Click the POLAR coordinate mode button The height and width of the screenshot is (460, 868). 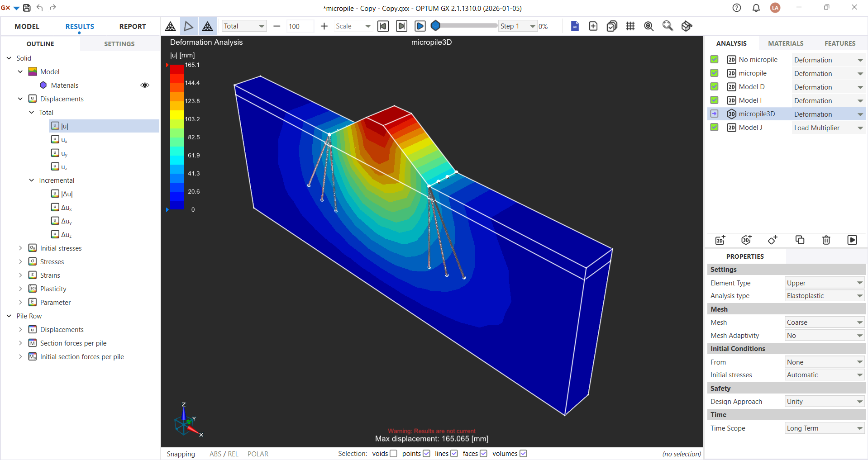258,454
